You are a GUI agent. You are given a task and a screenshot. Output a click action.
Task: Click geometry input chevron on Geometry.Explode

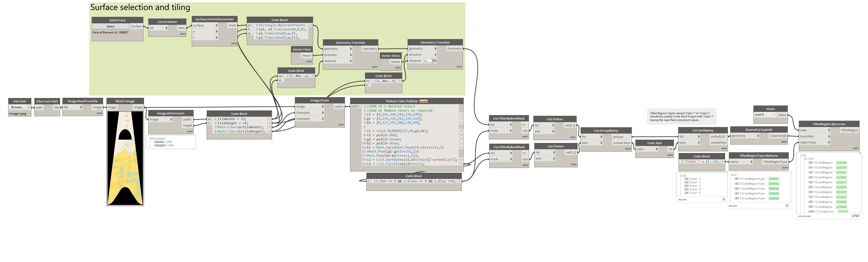click(x=758, y=136)
